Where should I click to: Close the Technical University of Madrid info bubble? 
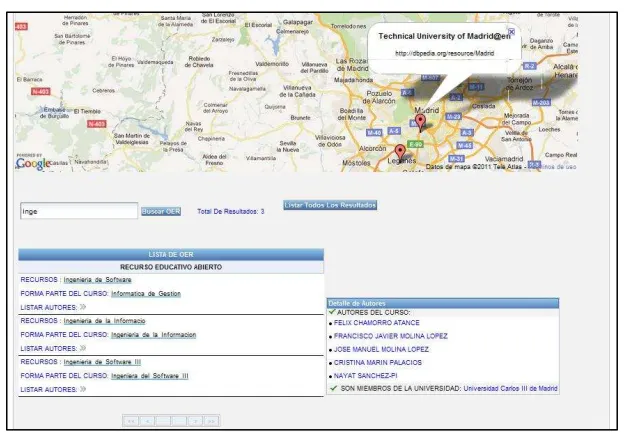pos(511,32)
